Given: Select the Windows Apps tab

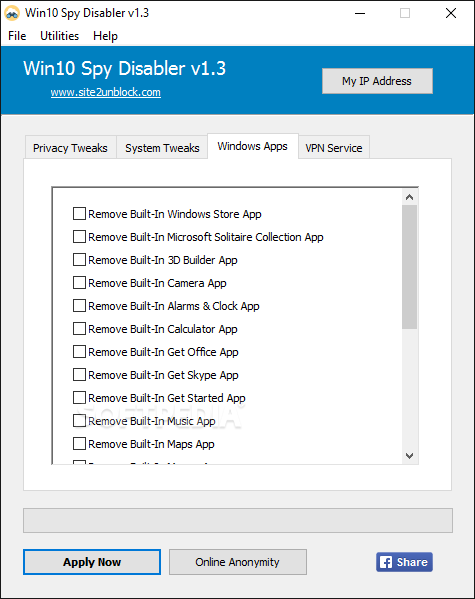Looking at the screenshot, I should 253,146.
